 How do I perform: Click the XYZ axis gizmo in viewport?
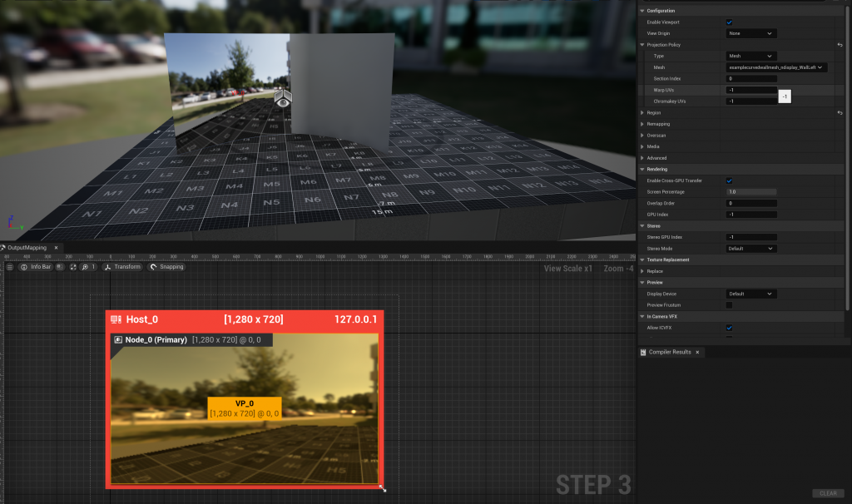tap(14, 223)
